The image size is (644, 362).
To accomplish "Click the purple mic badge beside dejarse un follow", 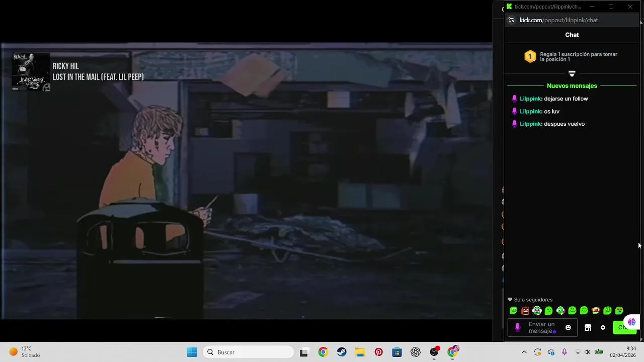I will [514, 99].
